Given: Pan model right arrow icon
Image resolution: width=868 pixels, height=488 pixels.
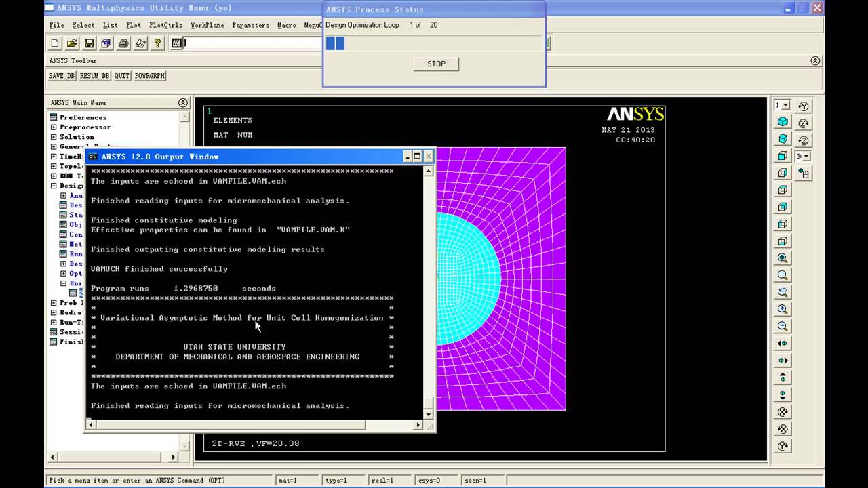Looking at the screenshot, I should point(783,360).
